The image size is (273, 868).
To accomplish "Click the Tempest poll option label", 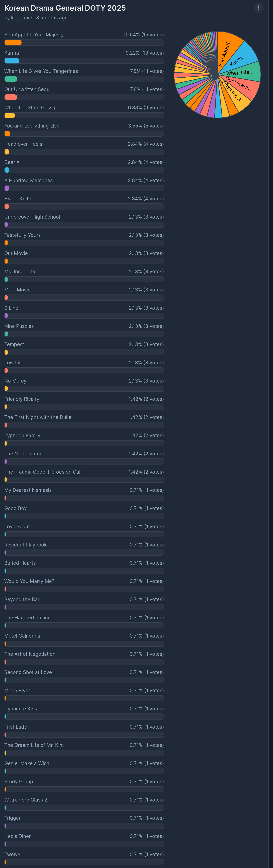I will coord(14,344).
